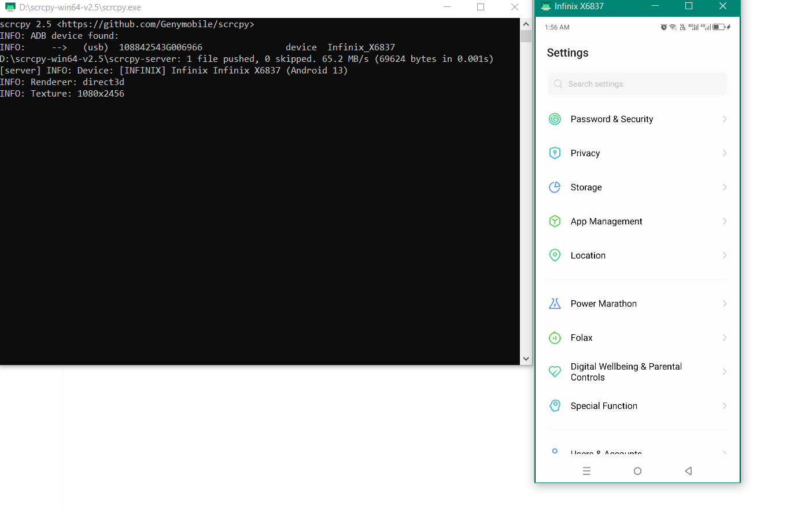Image resolution: width=812 pixels, height=509 pixels.
Task: Click the console scrollbar thumb
Action: pos(526,36)
